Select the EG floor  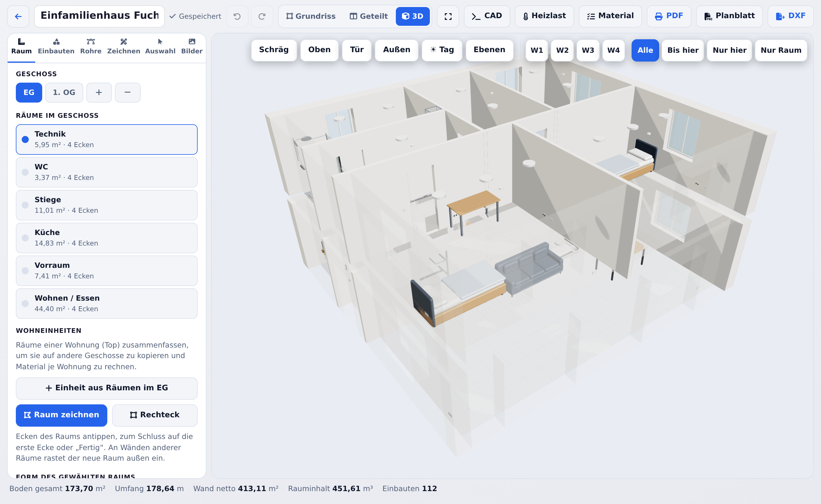29,92
